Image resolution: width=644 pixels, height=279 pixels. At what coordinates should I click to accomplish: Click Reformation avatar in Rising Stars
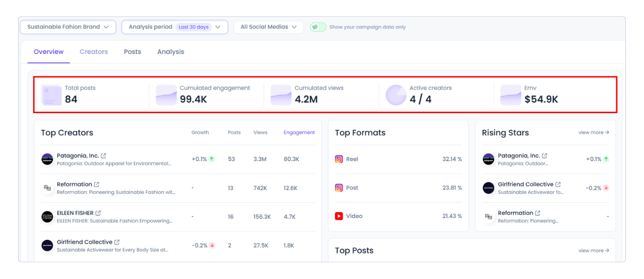tap(488, 217)
